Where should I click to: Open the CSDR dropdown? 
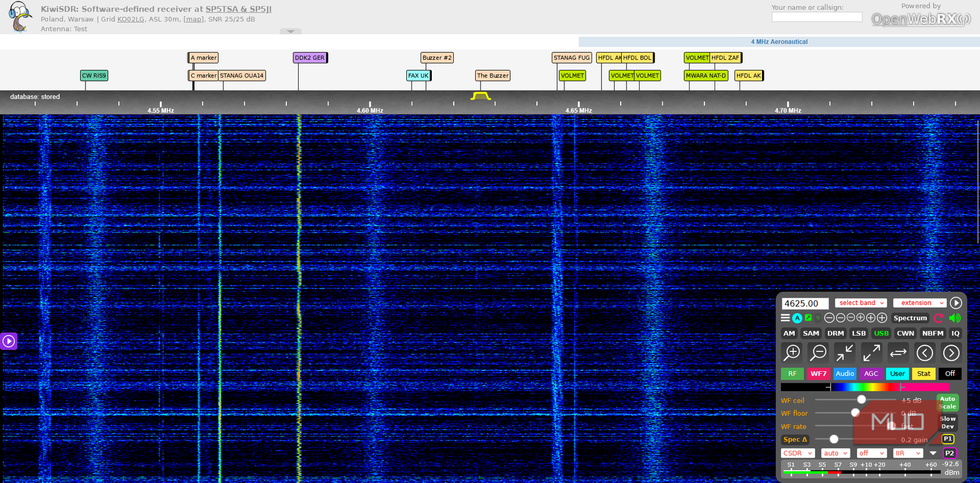pyautogui.click(x=798, y=453)
